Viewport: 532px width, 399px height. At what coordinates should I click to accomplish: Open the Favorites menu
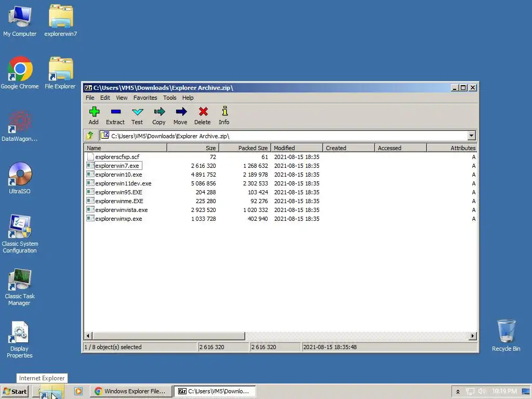pos(145,98)
